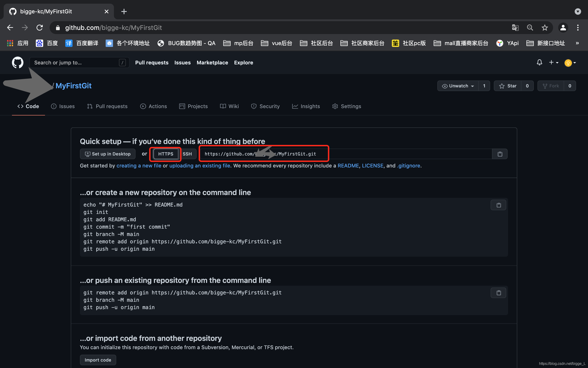Open the Chrome profile icon
The width and height of the screenshot is (588, 368).
pyautogui.click(x=563, y=28)
